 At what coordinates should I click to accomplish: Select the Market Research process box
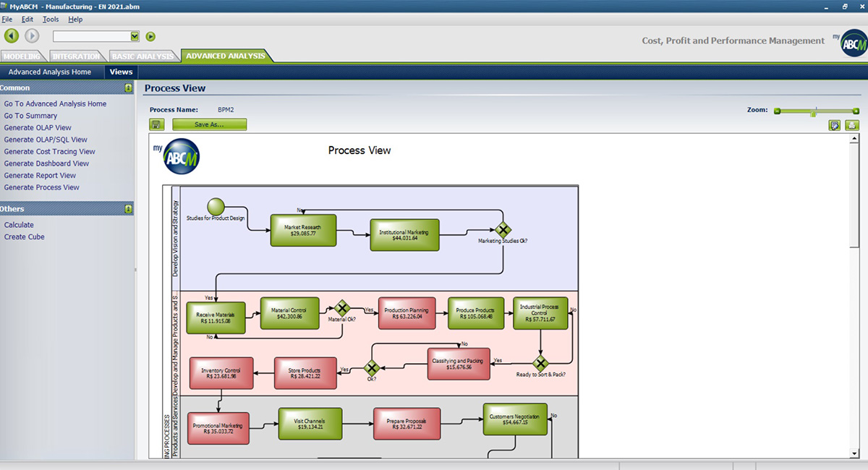(304, 230)
